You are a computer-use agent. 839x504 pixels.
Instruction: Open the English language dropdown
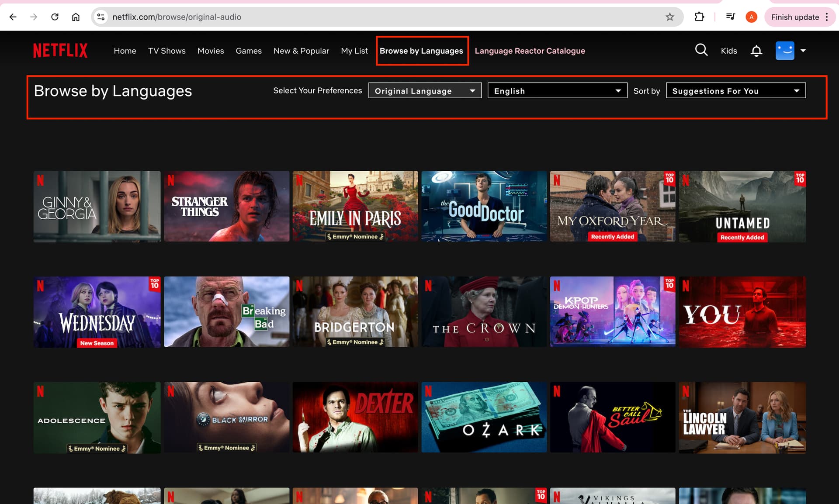click(x=557, y=90)
